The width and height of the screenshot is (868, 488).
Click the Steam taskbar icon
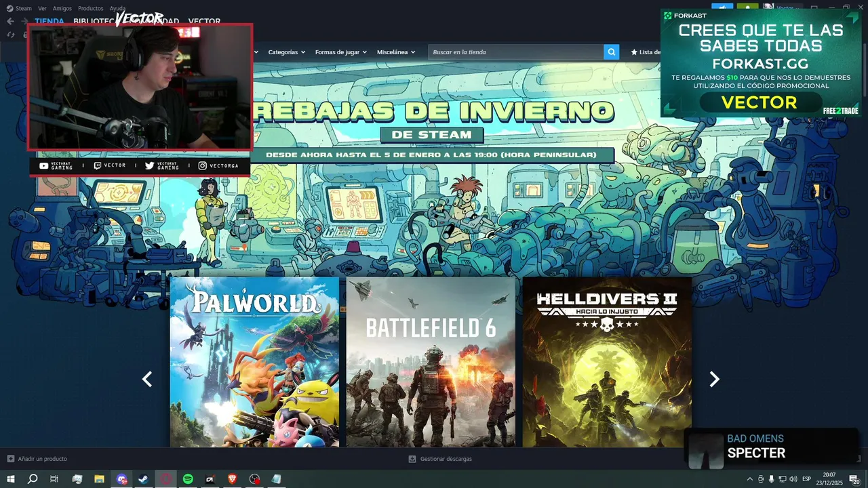144,479
